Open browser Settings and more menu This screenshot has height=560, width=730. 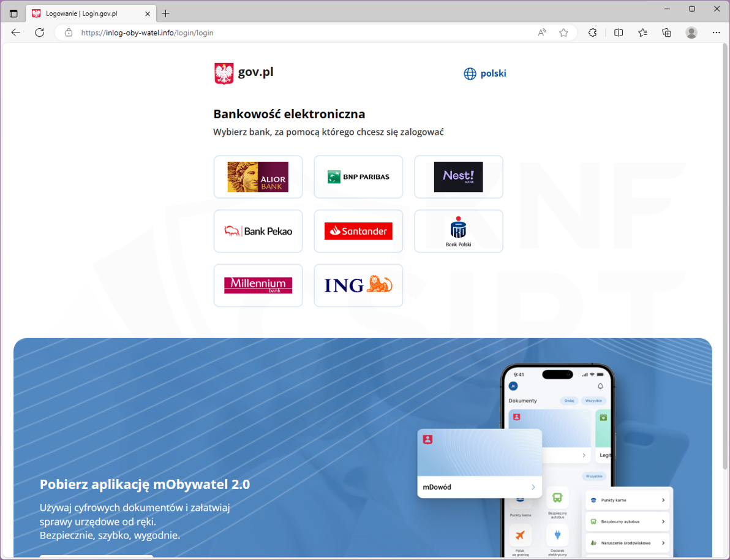[716, 32]
